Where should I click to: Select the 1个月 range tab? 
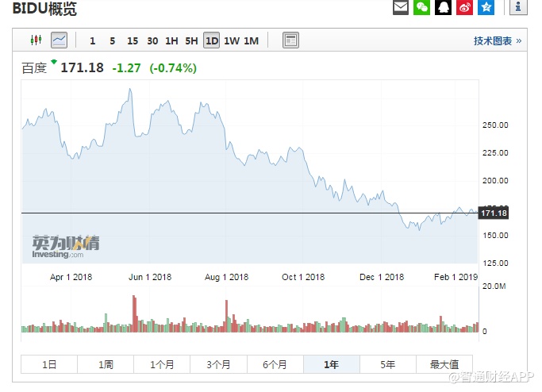162,364
